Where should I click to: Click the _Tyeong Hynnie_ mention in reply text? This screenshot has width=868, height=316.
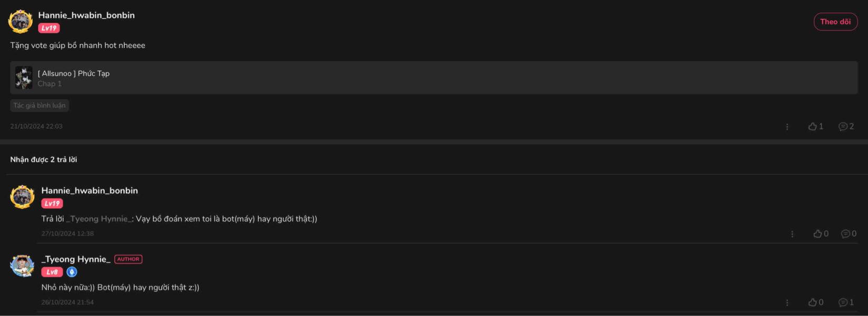click(98, 219)
